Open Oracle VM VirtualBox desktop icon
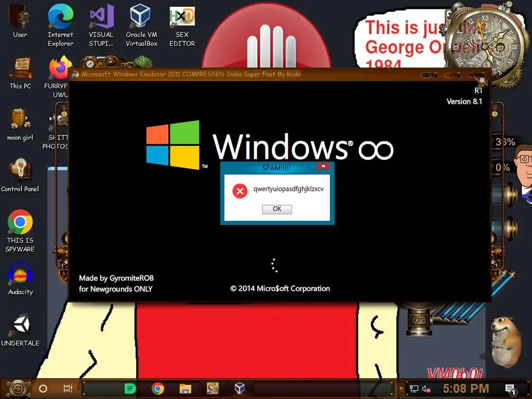The width and height of the screenshot is (532, 399). 141,25
